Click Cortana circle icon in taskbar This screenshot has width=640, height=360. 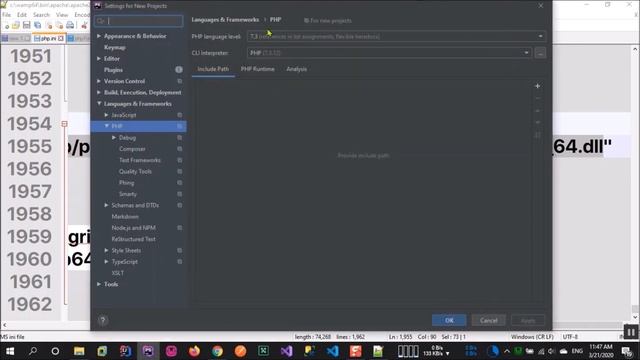pyautogui.click(x=55, y=351)
